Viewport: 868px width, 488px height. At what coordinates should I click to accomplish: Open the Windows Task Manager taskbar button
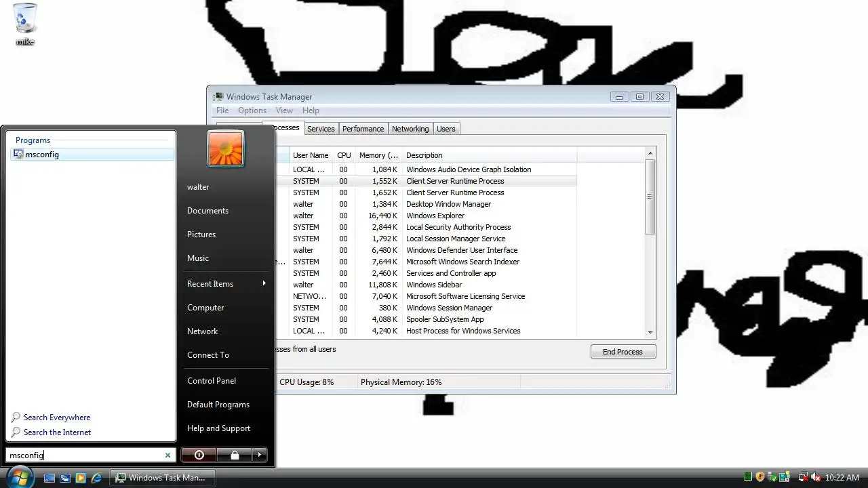tap(163, 478)
